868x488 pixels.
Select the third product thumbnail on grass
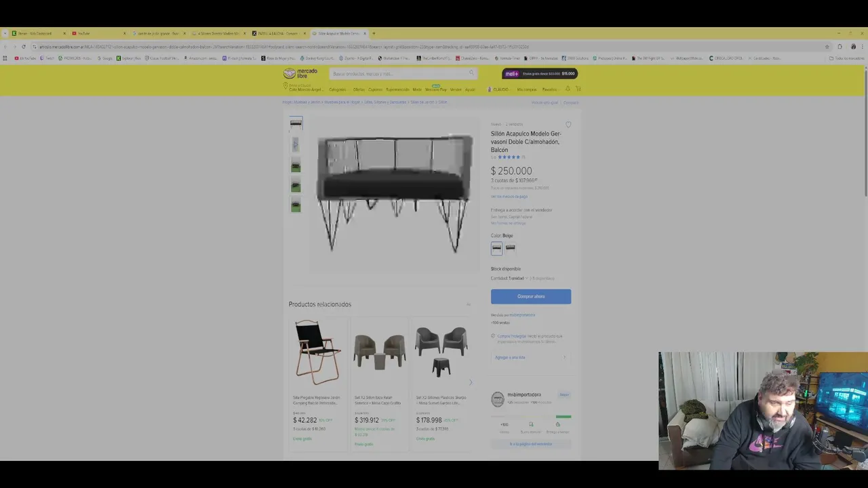[296, 165]
